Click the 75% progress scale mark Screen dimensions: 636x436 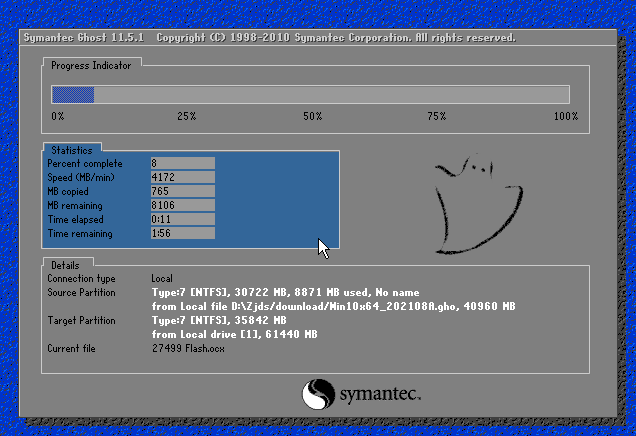pyautogui.click(x=437, y=116)
